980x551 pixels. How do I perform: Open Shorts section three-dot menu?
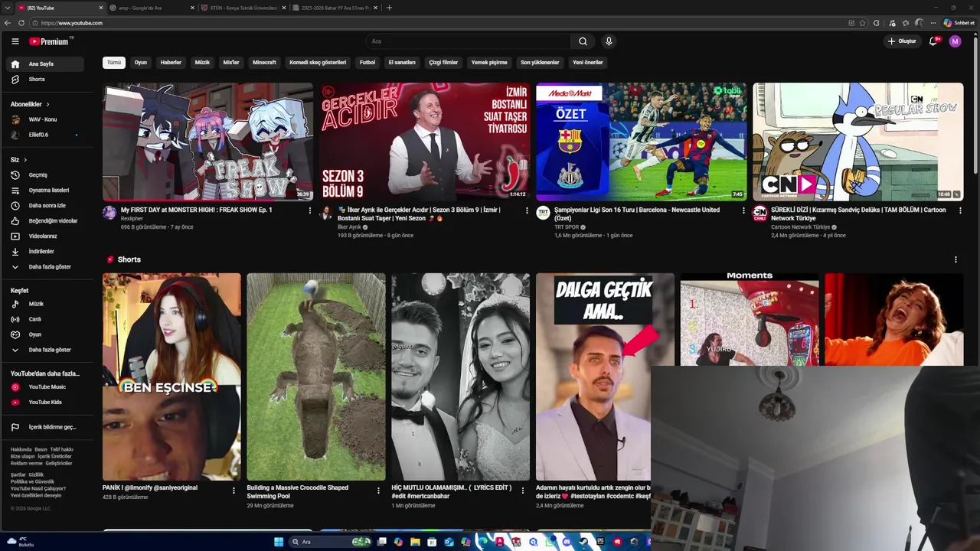pyautogui.click(x=955, y=259)
